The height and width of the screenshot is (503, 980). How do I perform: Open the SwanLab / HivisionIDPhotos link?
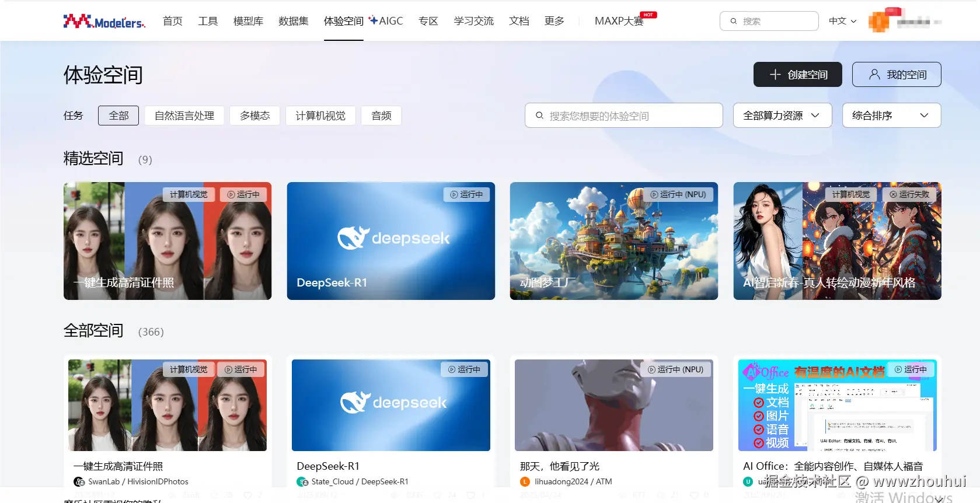pos(138,481)
